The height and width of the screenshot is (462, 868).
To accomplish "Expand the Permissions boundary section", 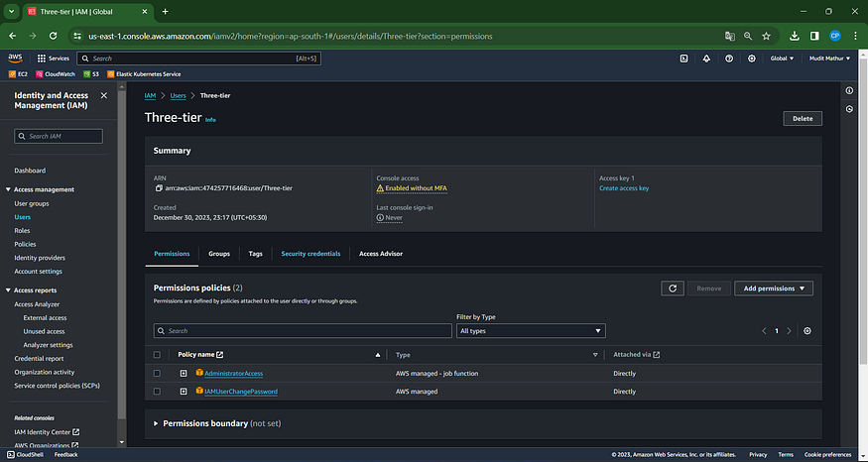I will coord(156,423).
